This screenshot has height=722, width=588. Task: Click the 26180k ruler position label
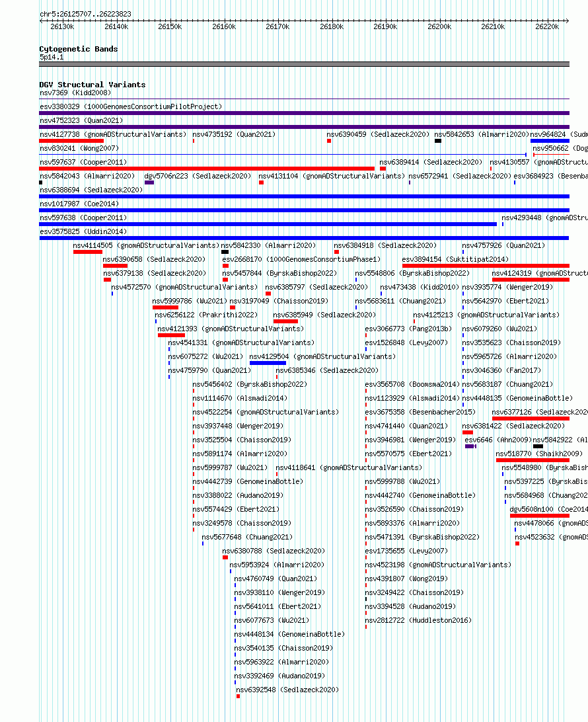332,26
